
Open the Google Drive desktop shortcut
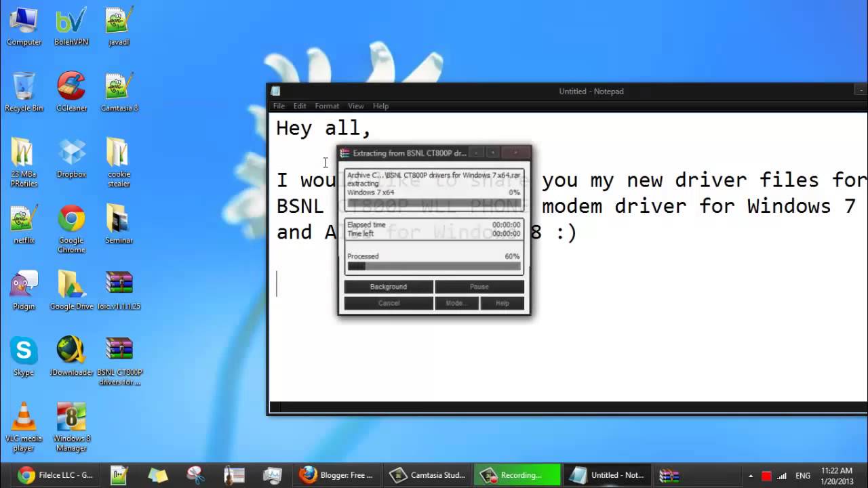tap(71, 291)
